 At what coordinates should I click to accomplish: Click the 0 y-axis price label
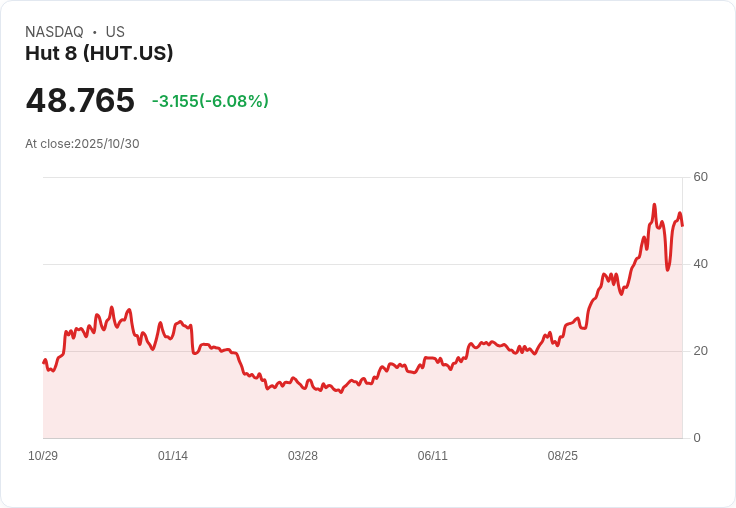click(697, 438)
